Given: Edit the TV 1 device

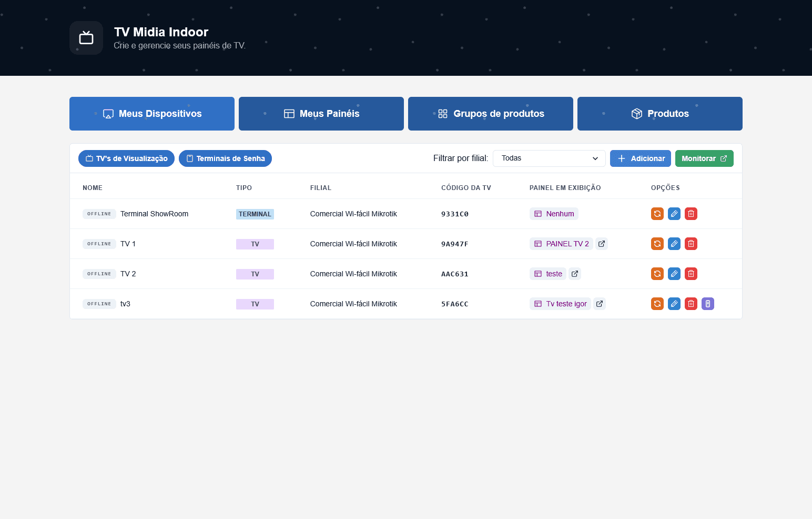Looking at the screenshot, I should (674, 244).
